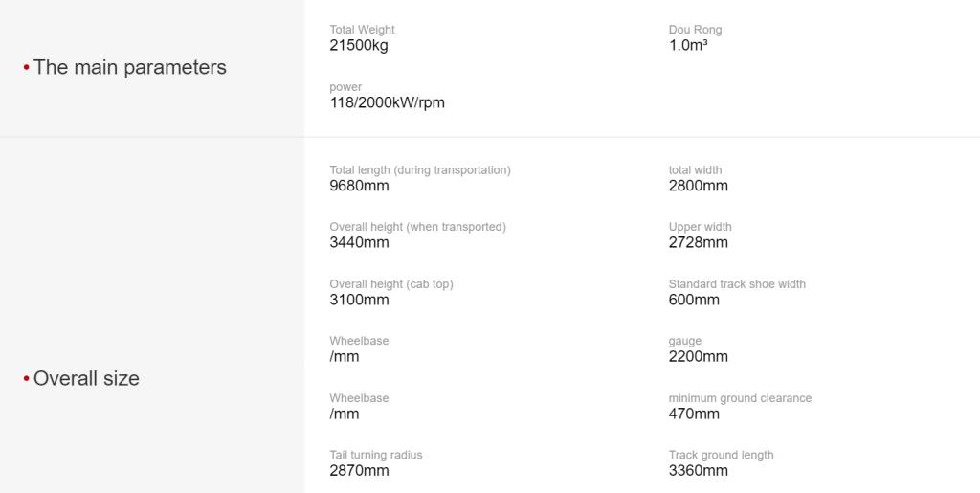Click the 'minimum ground clearance' label
Viewport: 980px width, 493px height.
[x=740, y=398]
